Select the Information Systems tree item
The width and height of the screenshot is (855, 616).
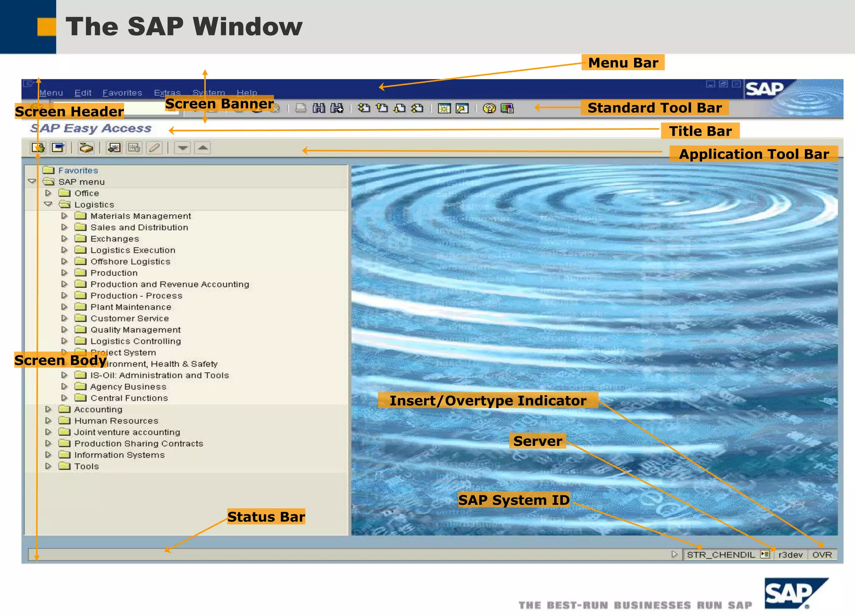pyautogui.click(x=119, y=455)
